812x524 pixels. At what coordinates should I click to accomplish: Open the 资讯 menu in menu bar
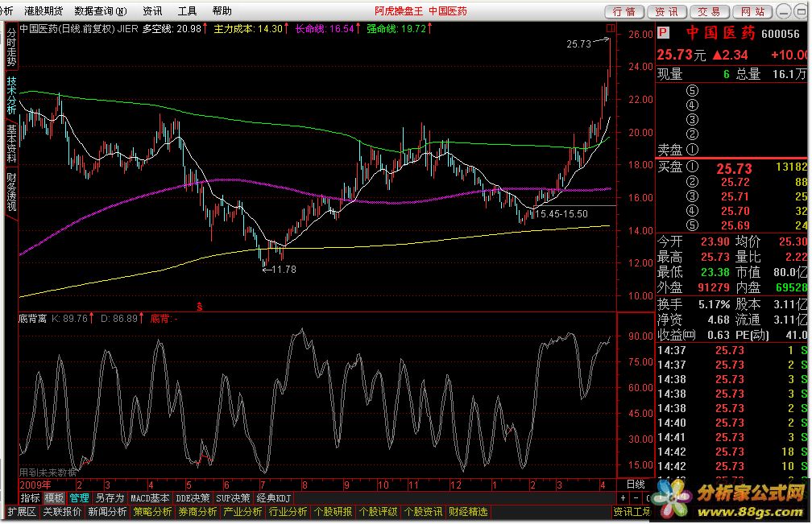(152, 10)
